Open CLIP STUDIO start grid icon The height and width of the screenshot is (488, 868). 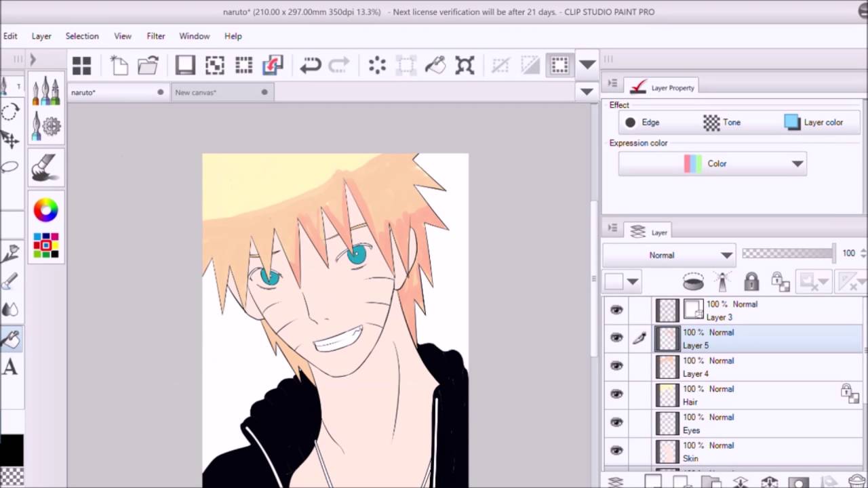(81, 65)
